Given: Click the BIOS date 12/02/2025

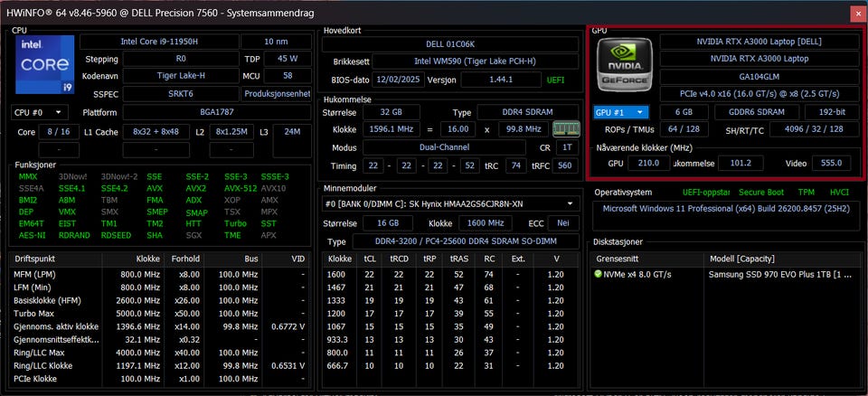Looking at the screenshot, I should tap(396, 80).
